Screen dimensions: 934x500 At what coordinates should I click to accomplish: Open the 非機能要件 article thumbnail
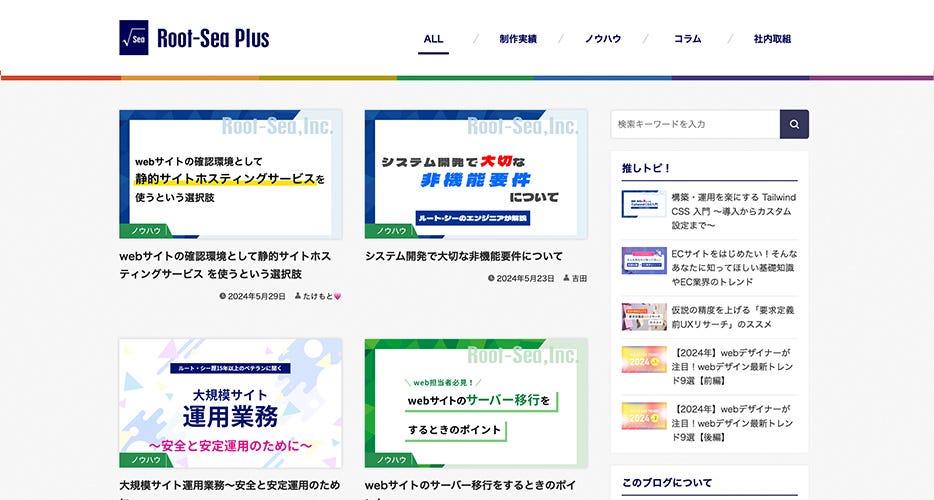[x=476, y=174]
